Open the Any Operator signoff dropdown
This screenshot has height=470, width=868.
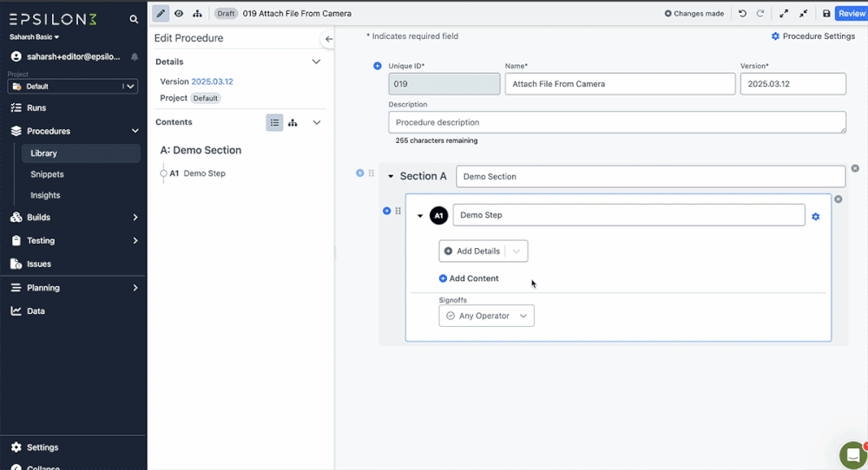(487, 316)
